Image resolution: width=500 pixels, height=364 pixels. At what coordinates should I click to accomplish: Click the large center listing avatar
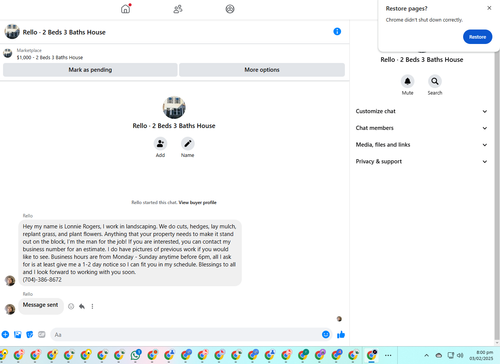(174, 107)
